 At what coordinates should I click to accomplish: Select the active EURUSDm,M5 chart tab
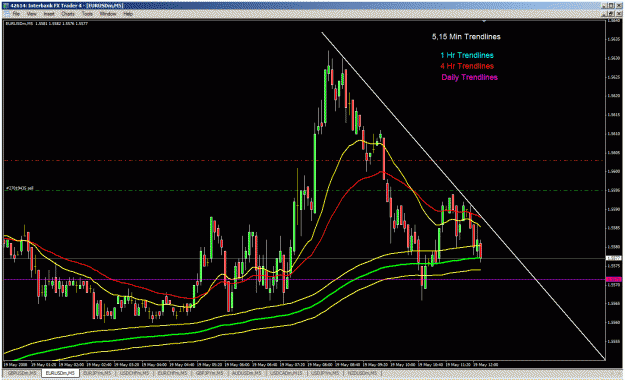pyautogui.click(x=60, y=373)
